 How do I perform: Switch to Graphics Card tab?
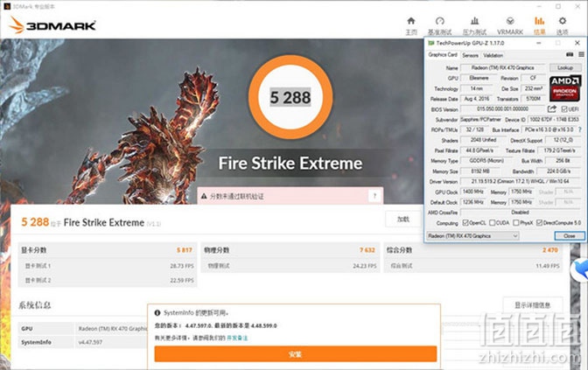point(443,55)
